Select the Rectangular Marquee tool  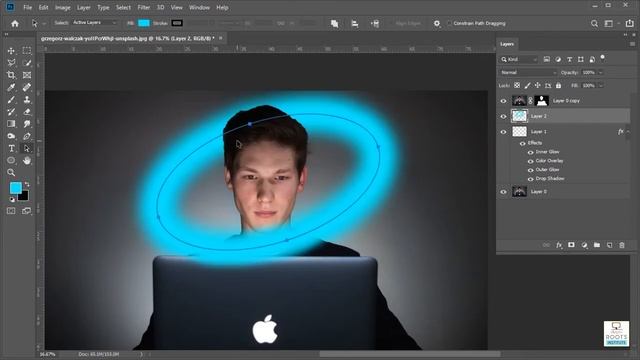pos(27,51)
